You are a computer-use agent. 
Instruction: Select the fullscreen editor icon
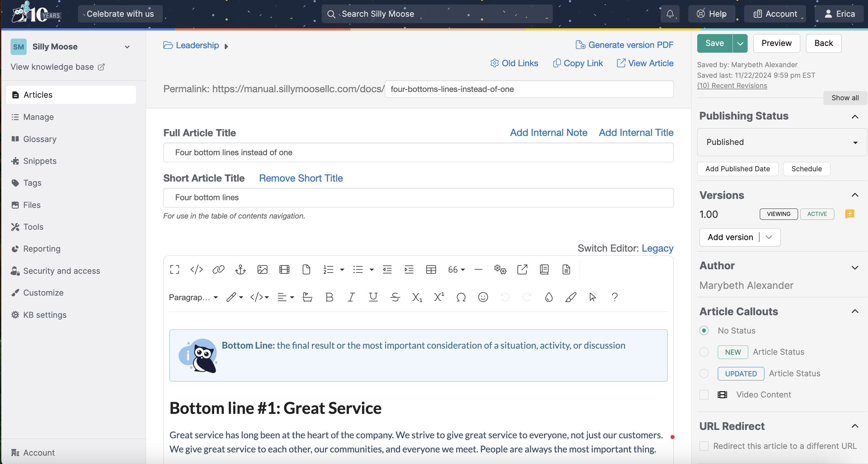(x=175, y=269)
